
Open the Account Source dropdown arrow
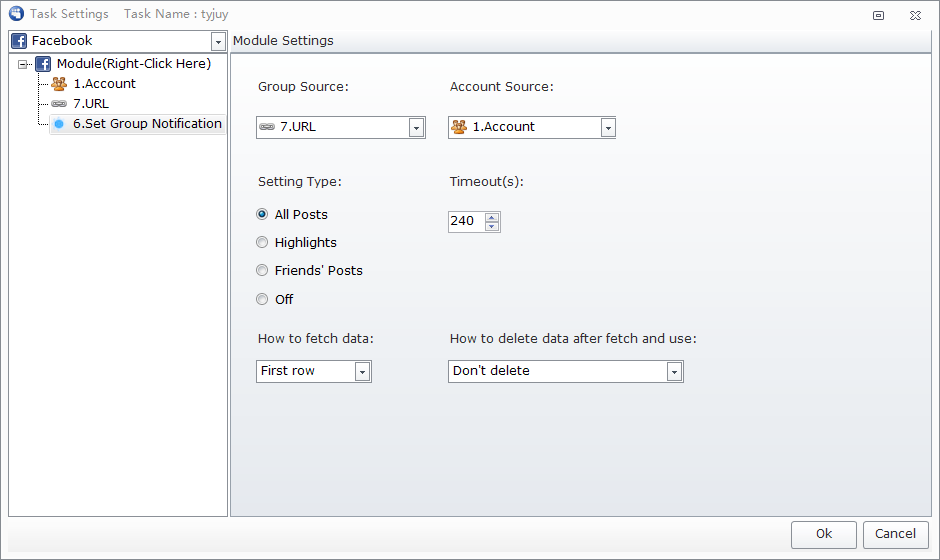pyautogui.click(x=608, y=128)
